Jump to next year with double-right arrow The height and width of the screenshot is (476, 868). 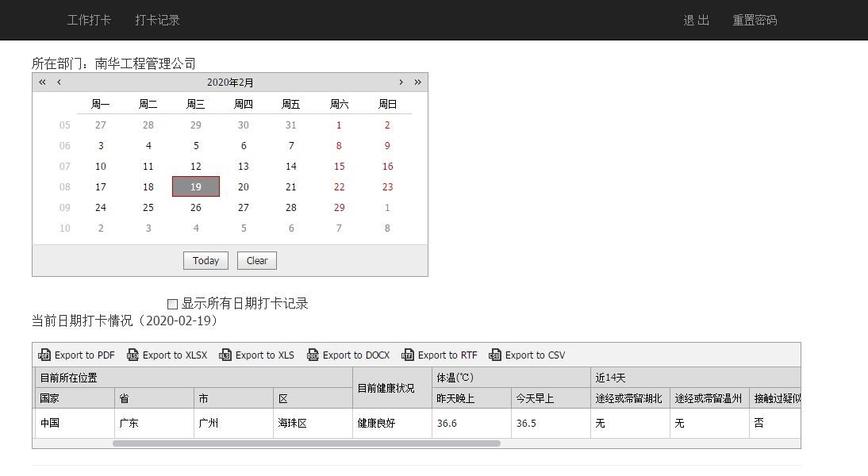click(417, 83)
